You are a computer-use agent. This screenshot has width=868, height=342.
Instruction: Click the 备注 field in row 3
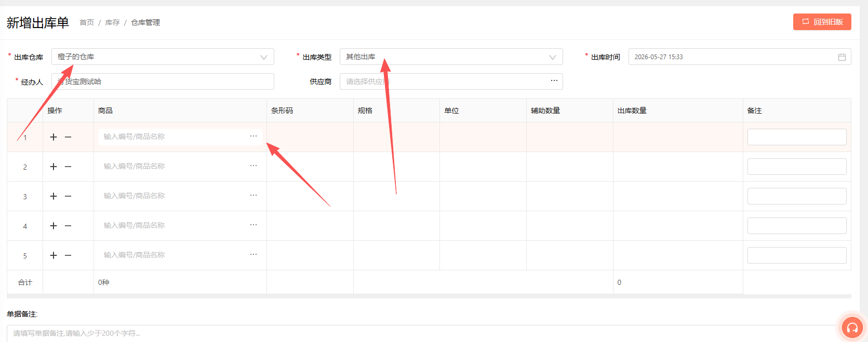tap(797, 196)
